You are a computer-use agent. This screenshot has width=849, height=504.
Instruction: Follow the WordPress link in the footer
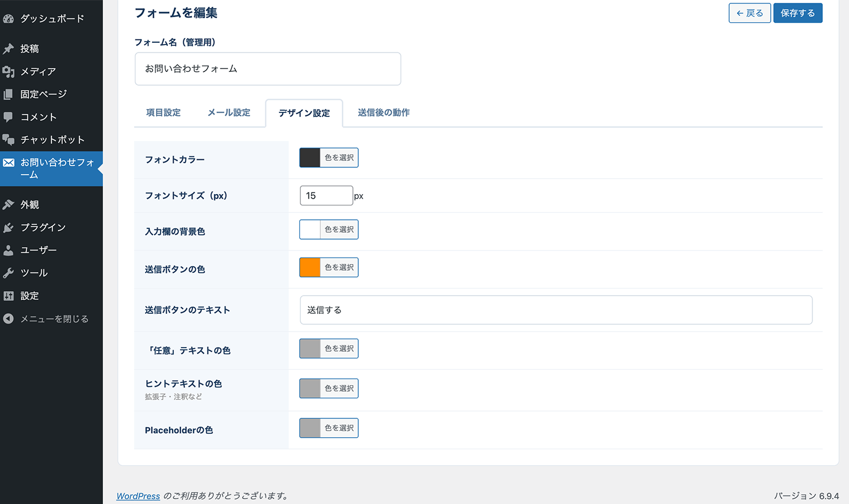(x=138, y=496)
